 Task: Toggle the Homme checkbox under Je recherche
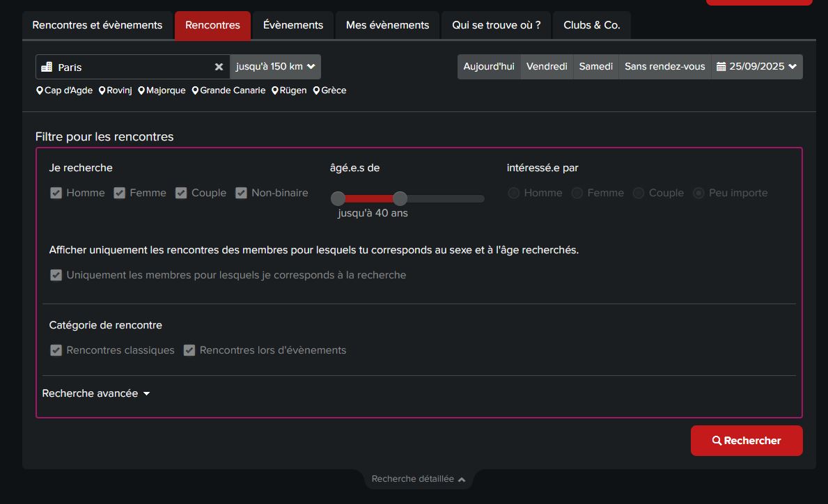click(56, 193)
